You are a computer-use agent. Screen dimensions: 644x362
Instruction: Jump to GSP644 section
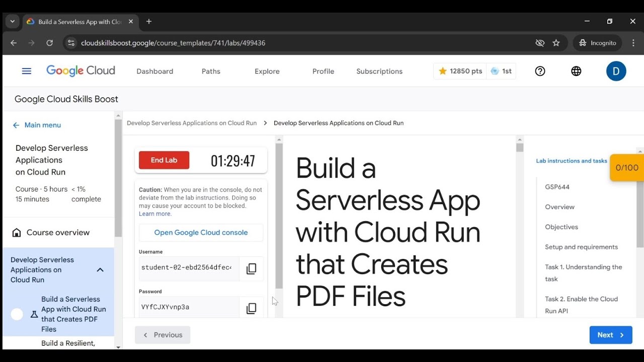click(x=557, y=187)
